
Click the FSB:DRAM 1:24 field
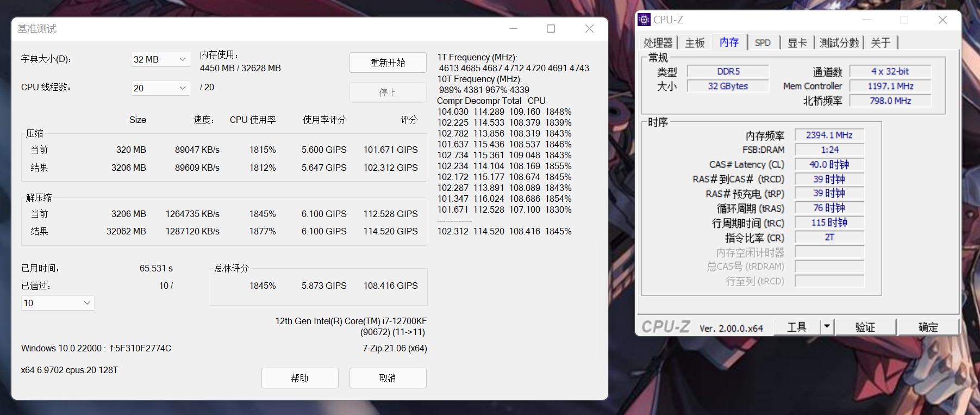(829, 150)
